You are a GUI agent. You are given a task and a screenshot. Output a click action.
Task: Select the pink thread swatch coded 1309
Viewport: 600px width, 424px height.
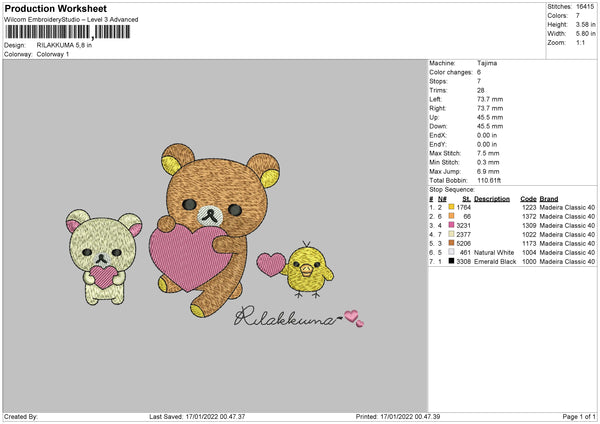(x=452, y=225)
